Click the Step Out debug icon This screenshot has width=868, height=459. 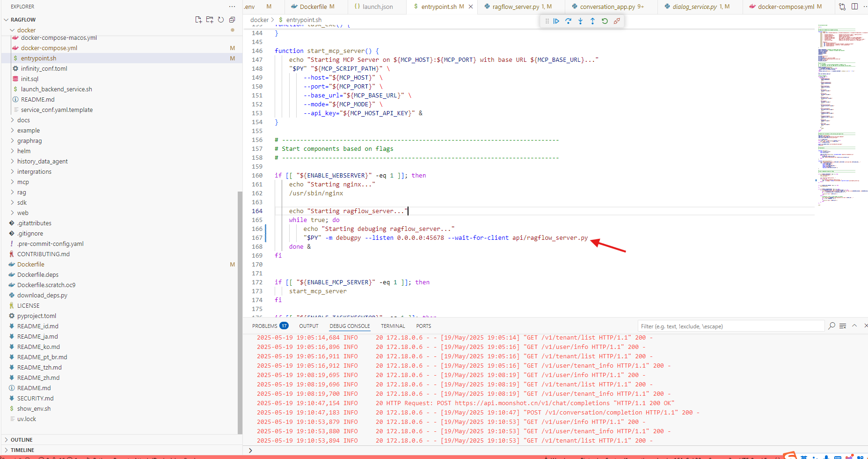click(592, 21)
